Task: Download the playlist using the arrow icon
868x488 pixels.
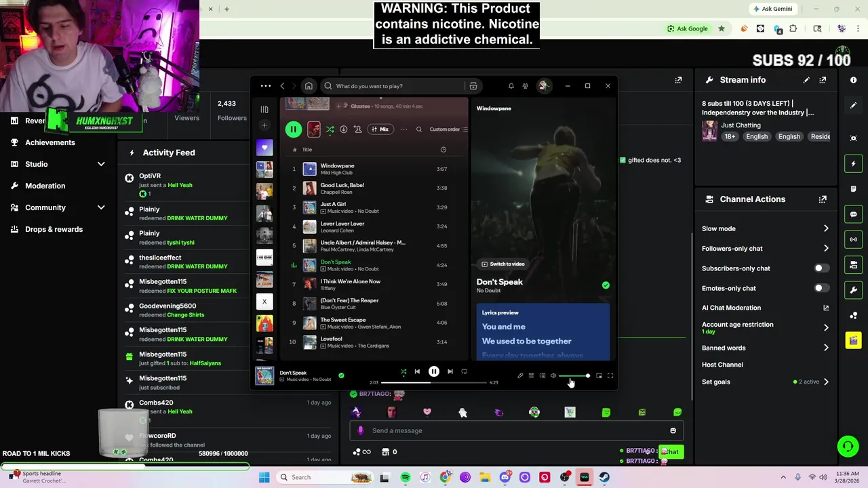Action: click(344, 129)
